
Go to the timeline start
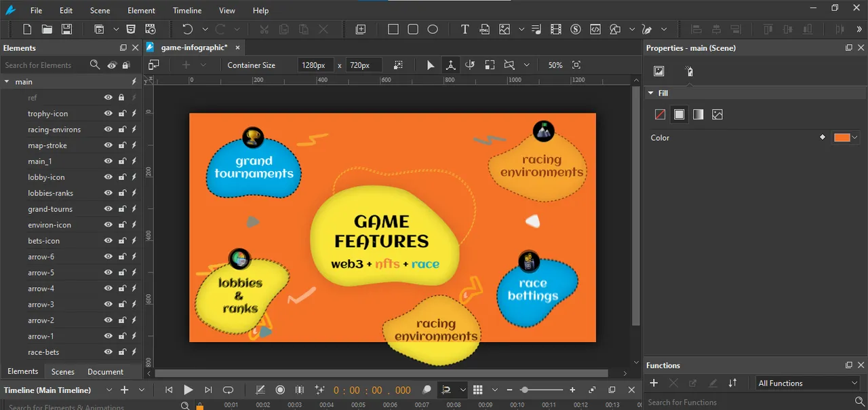coord(169,390)
